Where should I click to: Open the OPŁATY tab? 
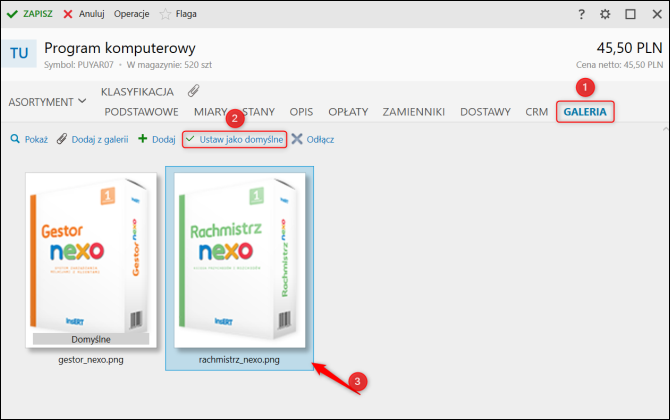348,112
